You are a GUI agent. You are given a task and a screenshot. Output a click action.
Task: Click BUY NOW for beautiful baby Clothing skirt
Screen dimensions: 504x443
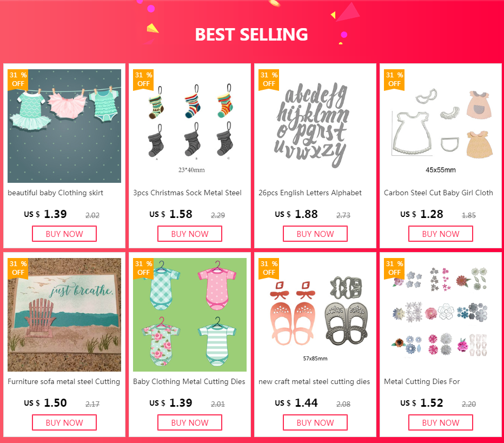click(x=64, y=234)
